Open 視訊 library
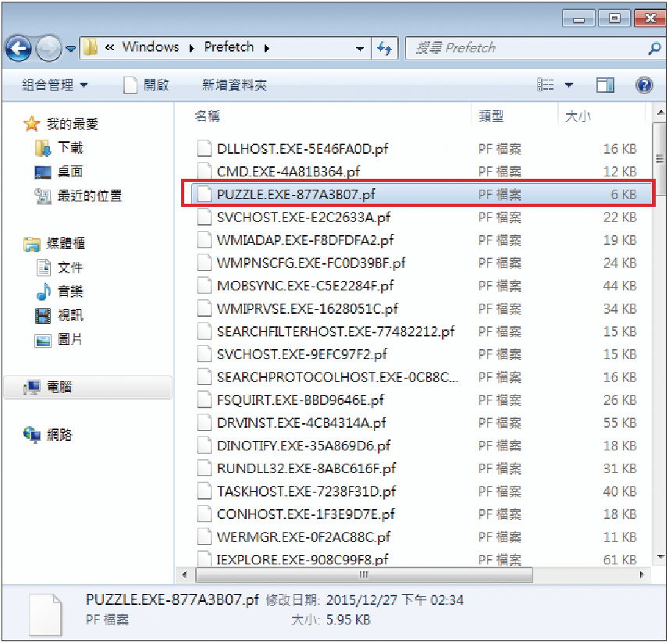This screenshot has width=669, height=644. [70, 315]
